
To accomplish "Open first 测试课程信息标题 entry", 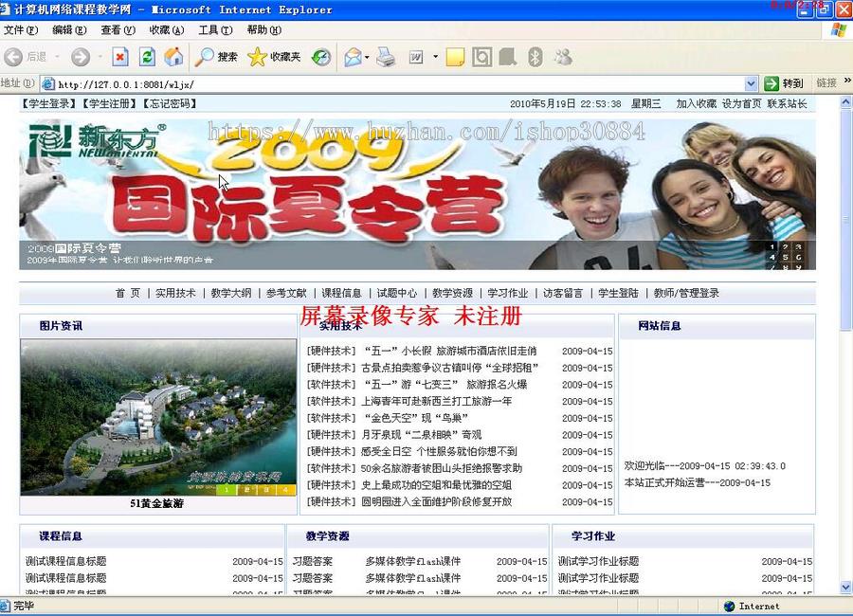I will pyautogui.click(x=65, y=561).
